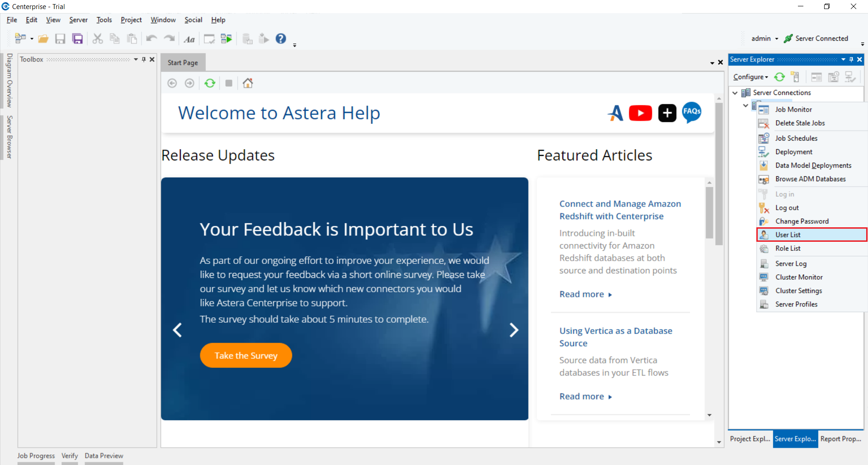
Task: Click the Undo toolbar icon
Action: (151, 39)
